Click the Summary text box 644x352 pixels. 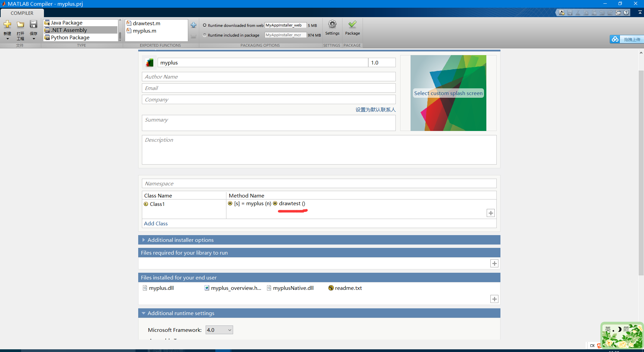click(269, 123)
